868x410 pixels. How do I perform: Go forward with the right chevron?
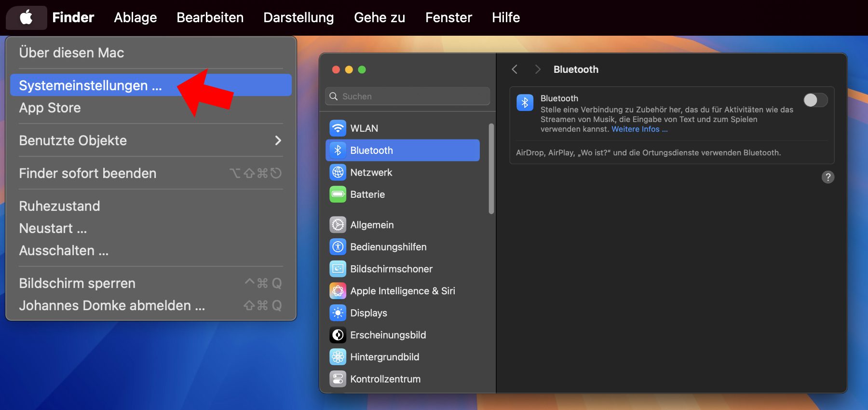tap(537, 69)
